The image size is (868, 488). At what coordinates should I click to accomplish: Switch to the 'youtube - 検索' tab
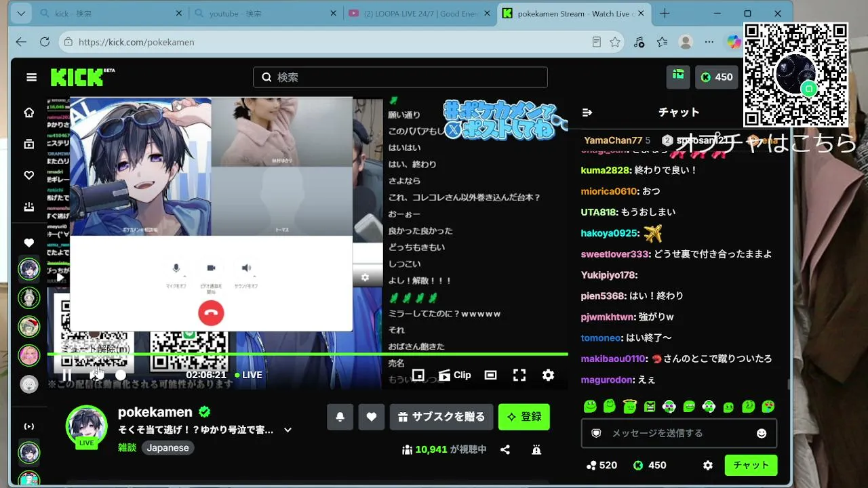[x=265, y=14]
